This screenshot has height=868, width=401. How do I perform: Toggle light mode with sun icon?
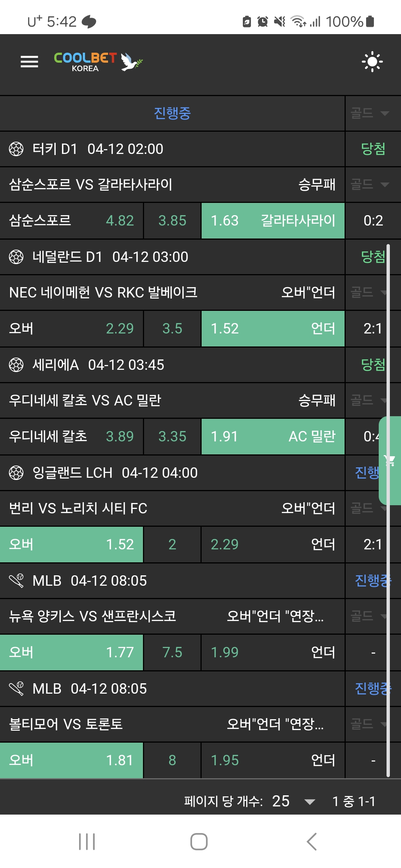(372, 62)
